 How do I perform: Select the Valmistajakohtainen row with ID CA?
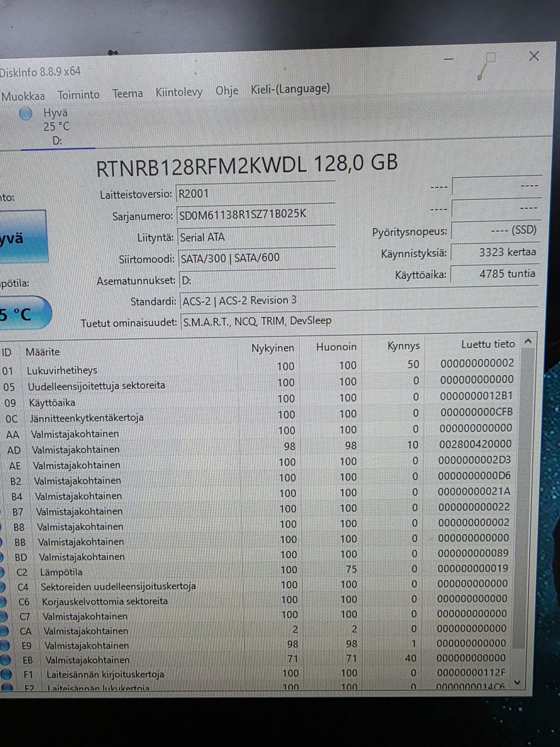[x=257, y=630]
